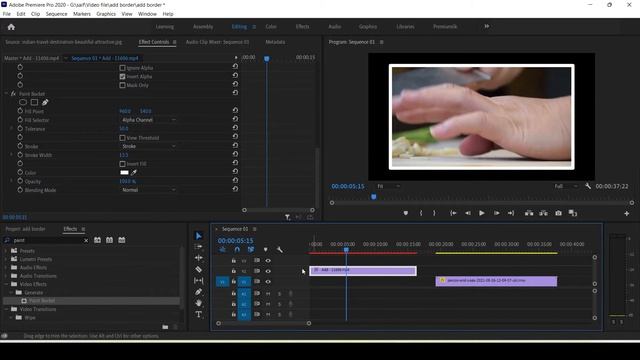640x360 pixels.
Task: Reset the Stroke Width parameter
Action: click(235, 154)
